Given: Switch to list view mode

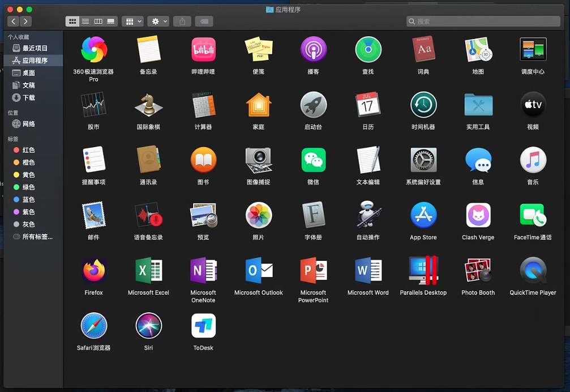Looking at the screenshot, I should click(x=85, y=21).
